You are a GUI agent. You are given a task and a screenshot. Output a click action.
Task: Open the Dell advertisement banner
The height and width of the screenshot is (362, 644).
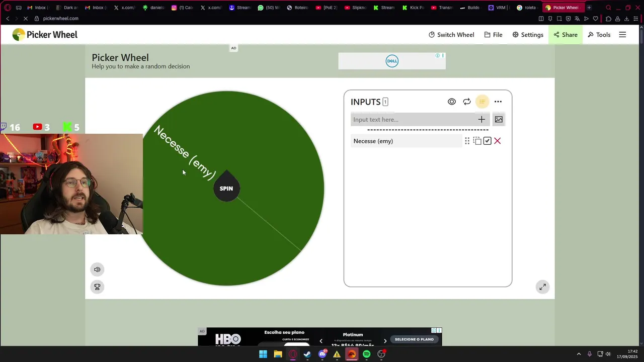coord(392,61)
